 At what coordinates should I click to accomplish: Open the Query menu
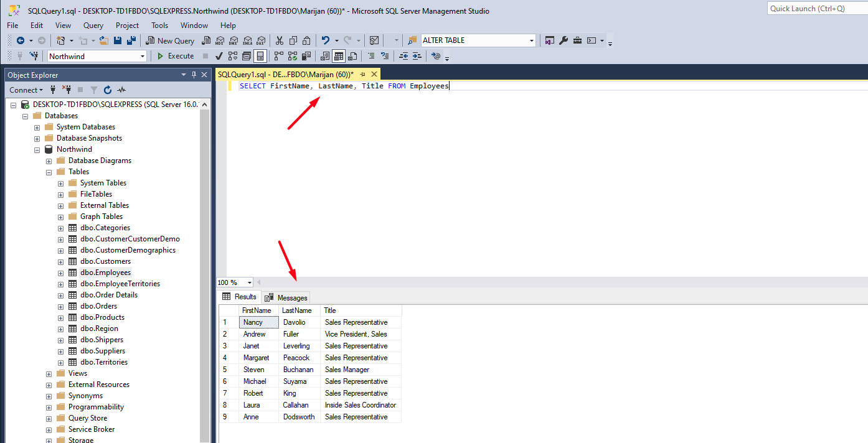(93, 26)
